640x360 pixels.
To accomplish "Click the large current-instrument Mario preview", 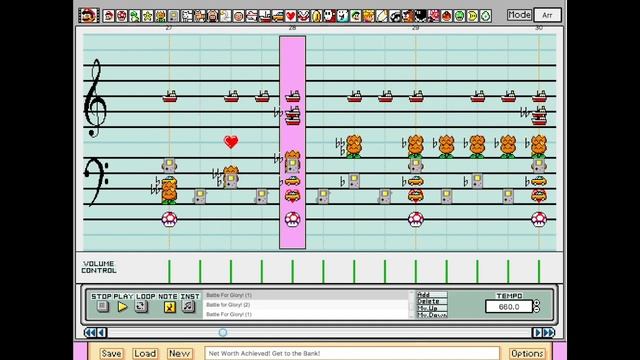I will 89,16.
